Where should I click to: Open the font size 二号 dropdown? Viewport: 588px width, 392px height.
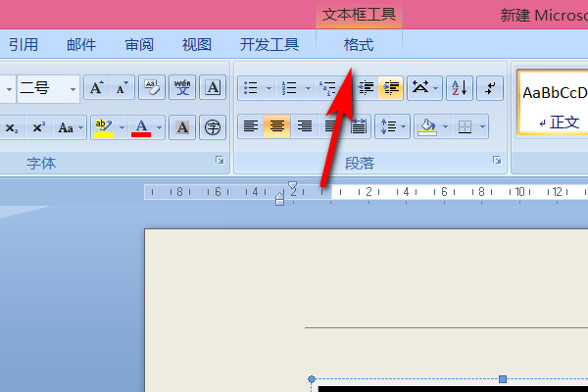(x=73, y=89)
